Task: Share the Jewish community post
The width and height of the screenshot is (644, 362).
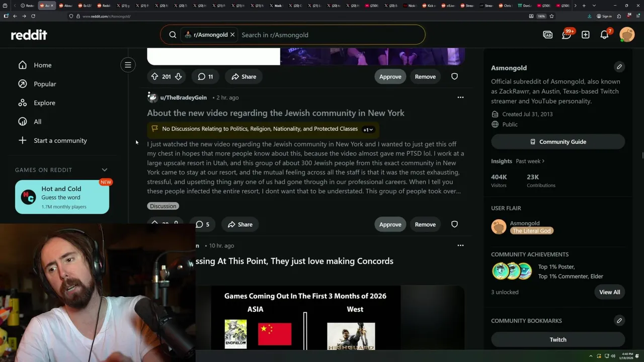Action: (240, 224)
